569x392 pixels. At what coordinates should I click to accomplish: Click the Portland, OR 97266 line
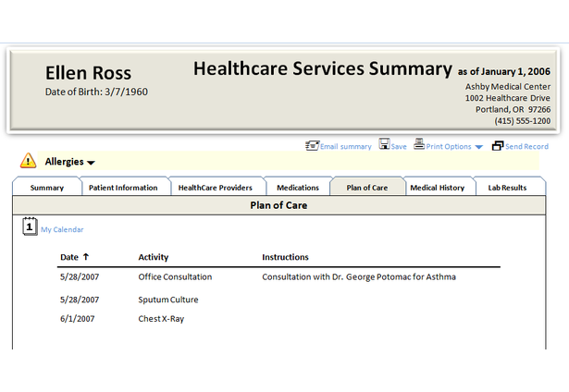click(x=513, y=109)
